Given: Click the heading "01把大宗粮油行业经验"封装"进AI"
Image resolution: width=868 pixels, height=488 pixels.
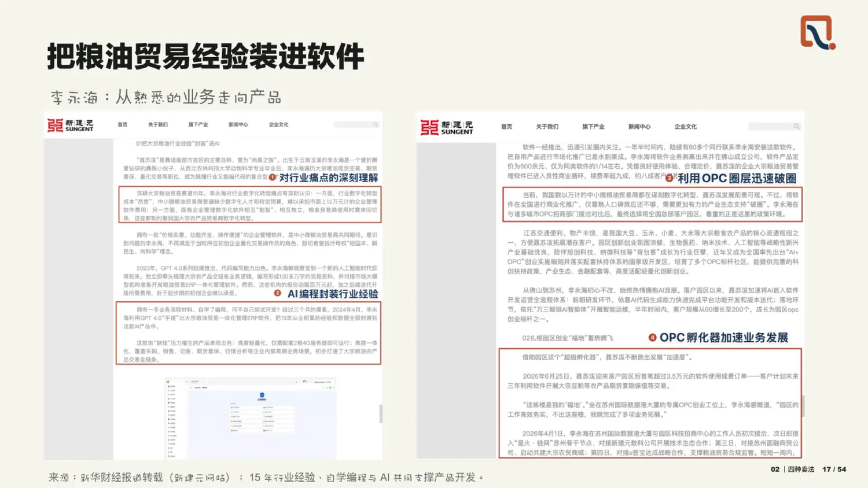Looking at the screenshot, I should pos(178,143).
